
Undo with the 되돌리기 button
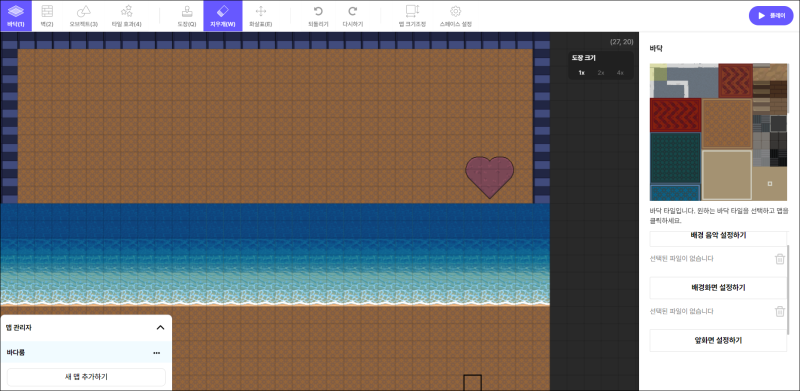click(318, 16)
